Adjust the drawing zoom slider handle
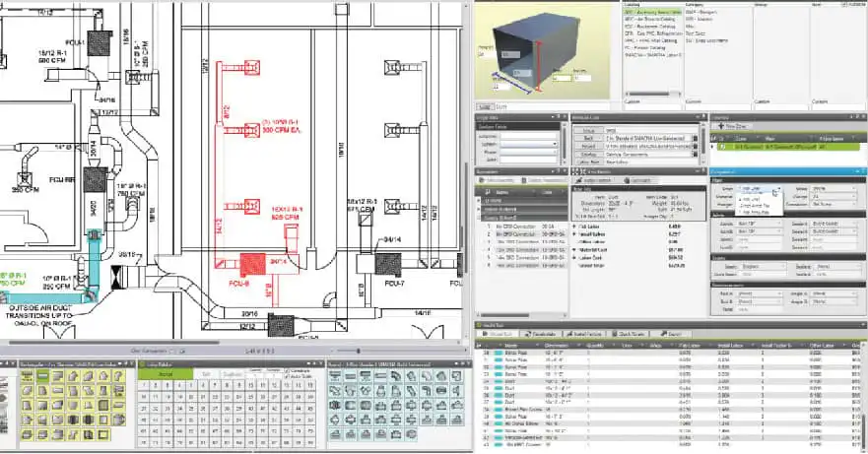 point(359,351)
